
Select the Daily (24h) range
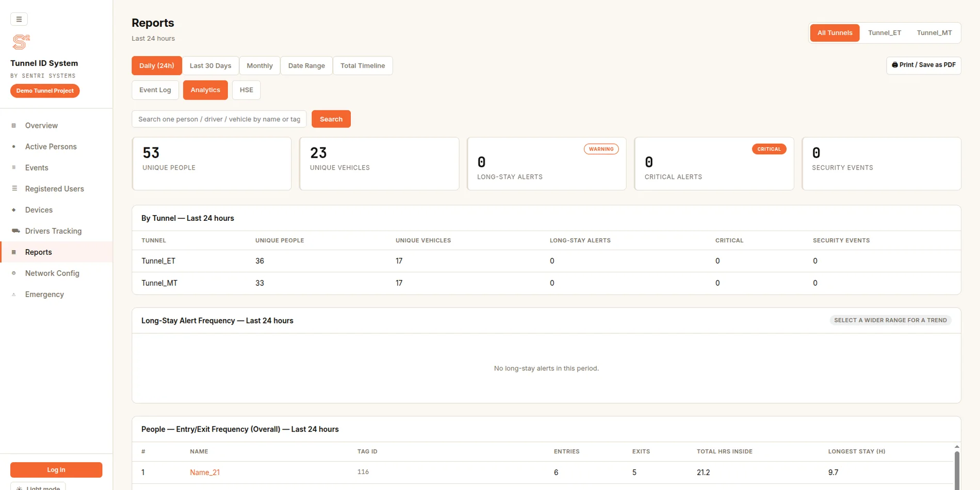click(157, 66)
